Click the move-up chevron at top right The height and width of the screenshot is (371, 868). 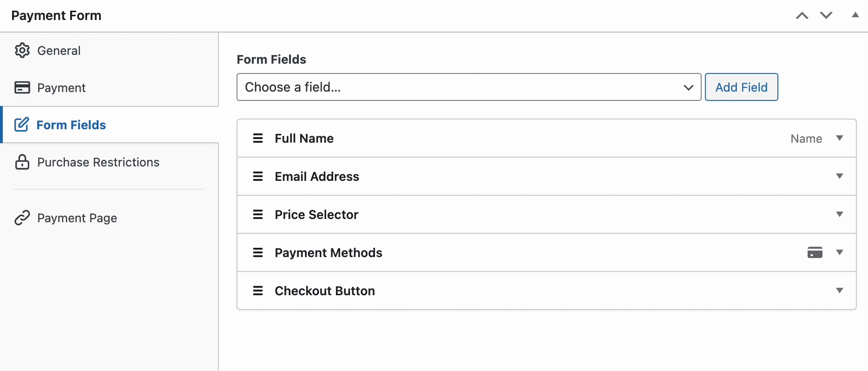coord(802,15)
